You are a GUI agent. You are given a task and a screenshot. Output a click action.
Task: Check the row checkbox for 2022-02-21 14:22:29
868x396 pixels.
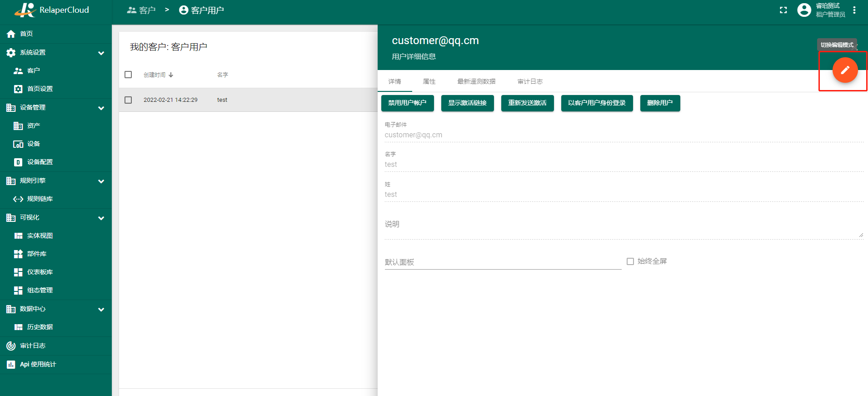pos(128,100)
